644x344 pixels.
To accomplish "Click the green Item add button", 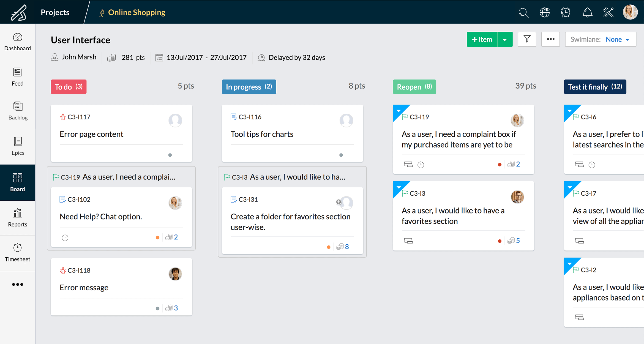I will click(482, 39).
